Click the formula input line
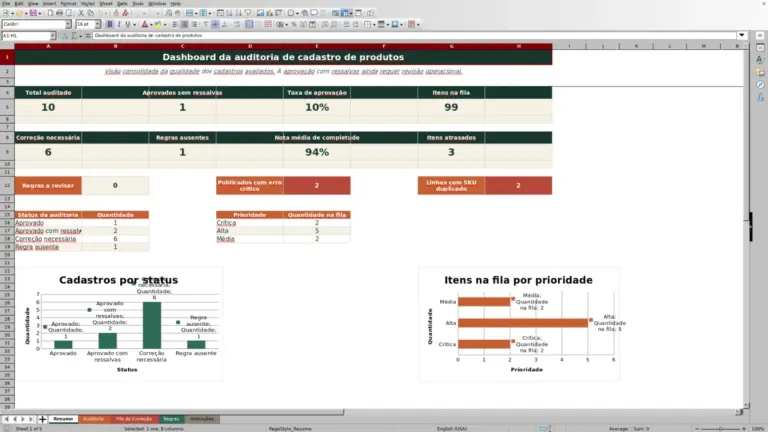The width and height of the screenshot is (768, 432). 414,35
